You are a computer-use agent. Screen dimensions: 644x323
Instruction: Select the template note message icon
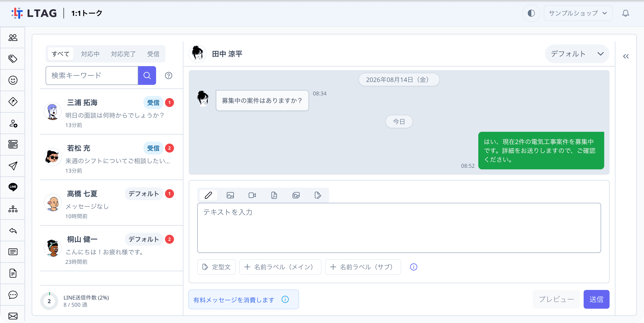point(318,195)
